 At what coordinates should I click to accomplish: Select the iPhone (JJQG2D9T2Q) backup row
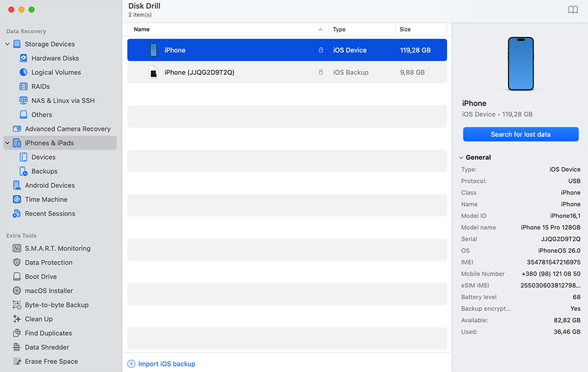(287, 72)
